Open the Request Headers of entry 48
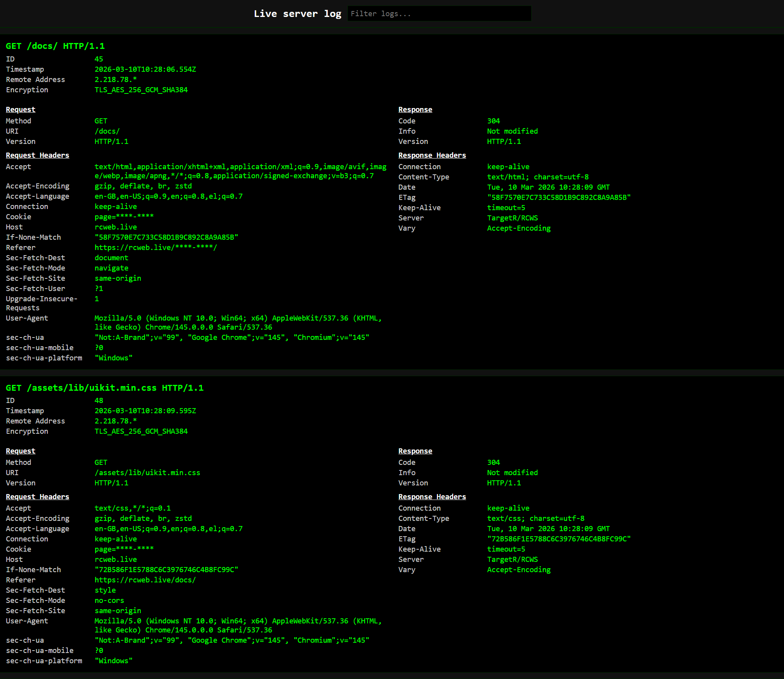The height and width of the screenshot is (679, 784). 37,496
